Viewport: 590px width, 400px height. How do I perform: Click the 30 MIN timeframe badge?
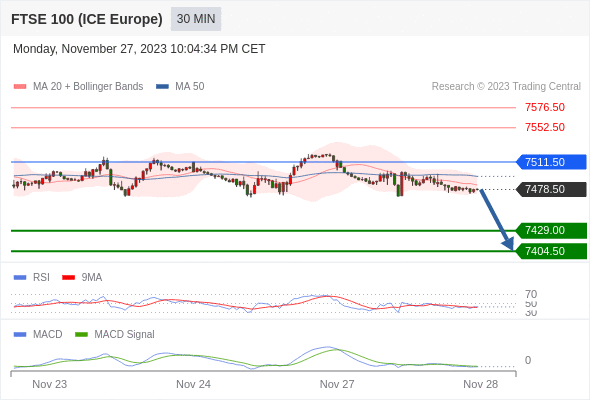point(196,19)
